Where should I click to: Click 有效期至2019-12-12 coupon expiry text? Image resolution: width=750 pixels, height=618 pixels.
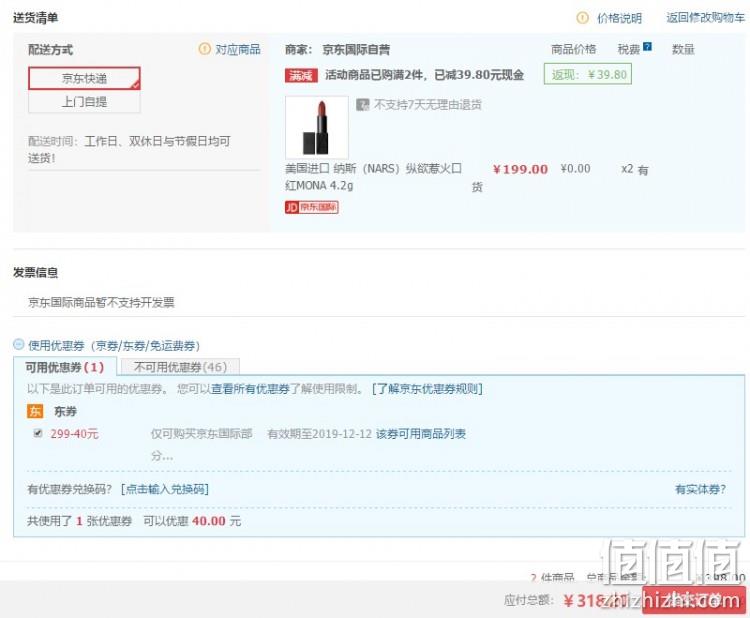[320, 434]
